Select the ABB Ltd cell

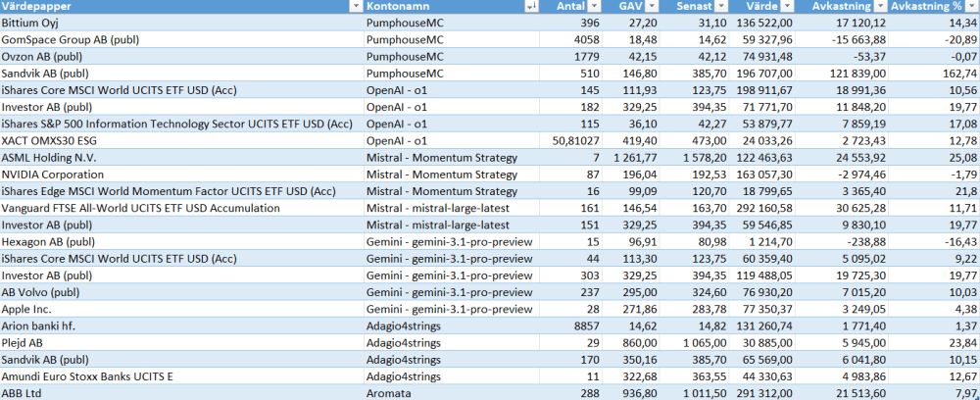tap(182, 393)
